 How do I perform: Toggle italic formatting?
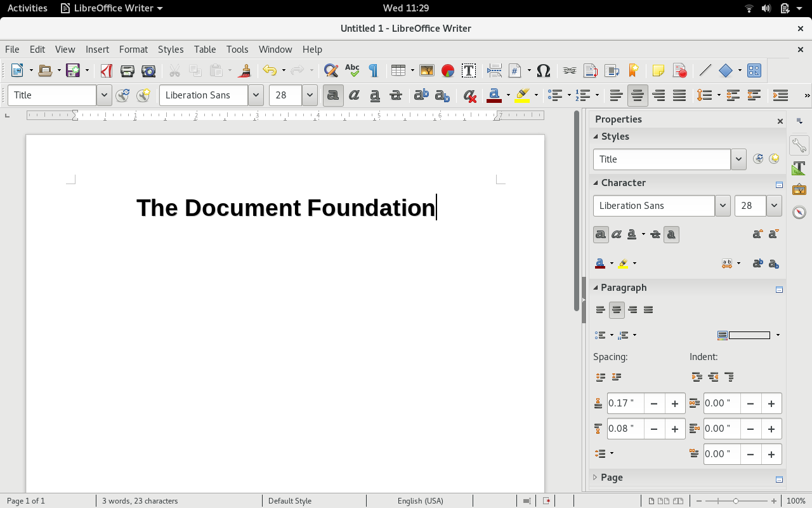pos(354,95)
